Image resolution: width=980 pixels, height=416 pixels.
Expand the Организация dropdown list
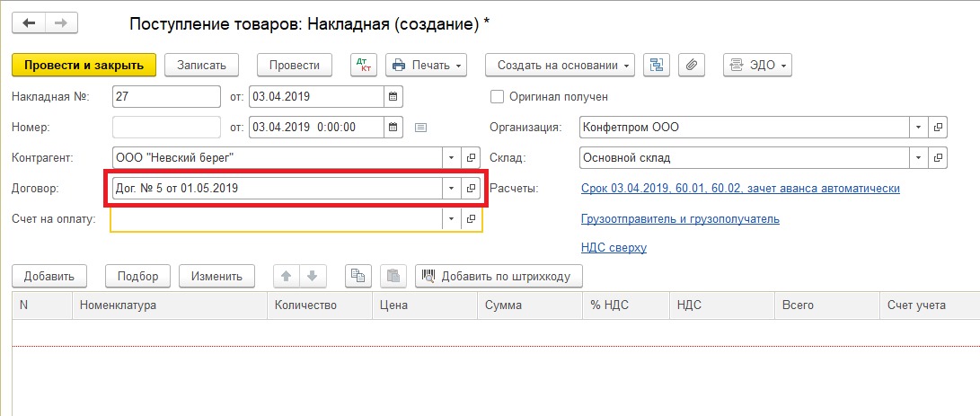[x=918, y=128]
